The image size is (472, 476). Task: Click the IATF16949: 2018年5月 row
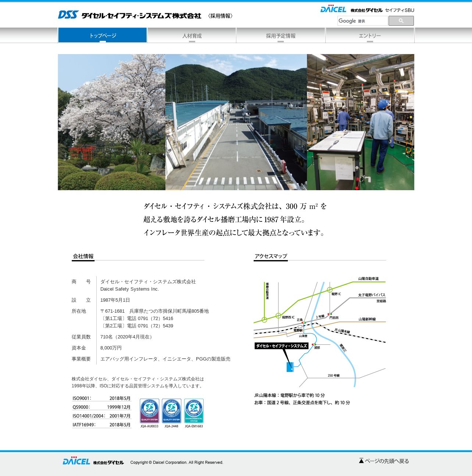(101, 425)
